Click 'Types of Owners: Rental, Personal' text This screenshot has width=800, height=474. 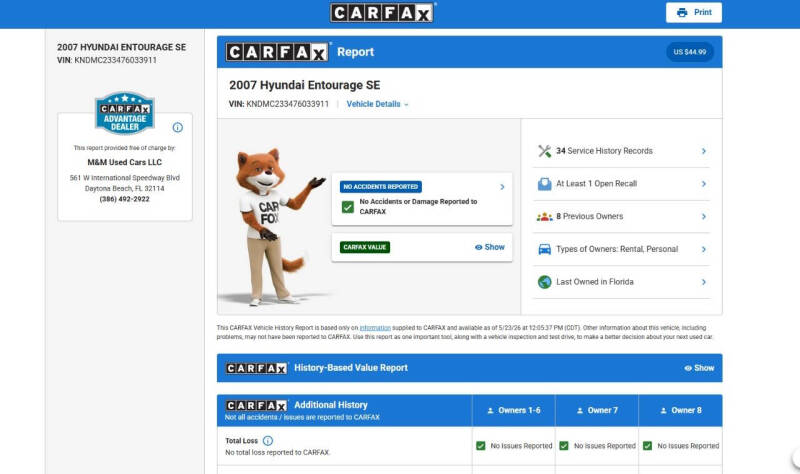(x=617, y=249)
